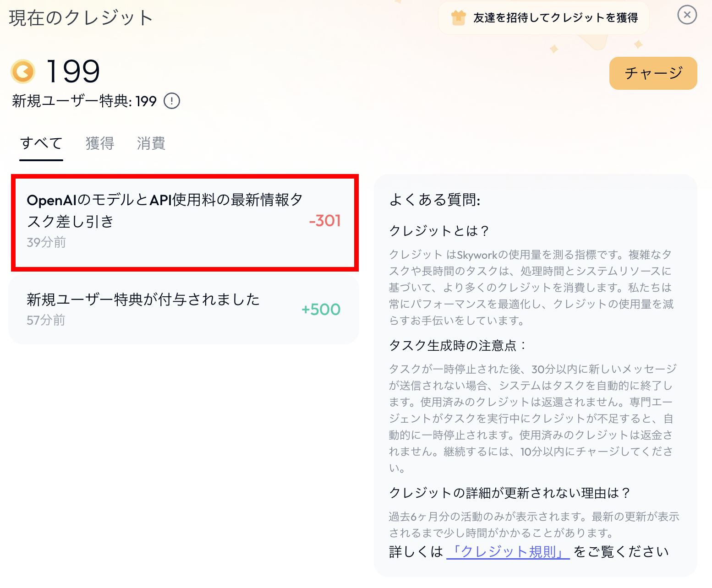Select 新規ユーザー特典が付与されました entry
Screen dimensions: 712x588
[183, 309]
